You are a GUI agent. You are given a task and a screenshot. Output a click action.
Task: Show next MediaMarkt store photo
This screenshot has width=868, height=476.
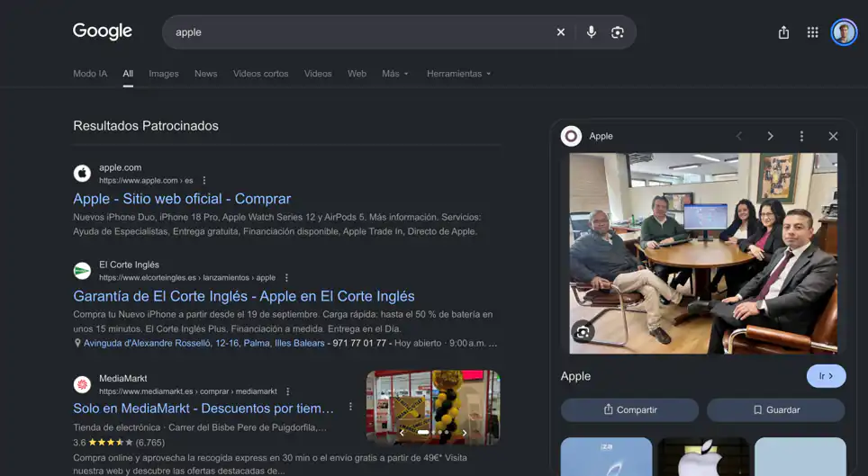tap(465, 433)
